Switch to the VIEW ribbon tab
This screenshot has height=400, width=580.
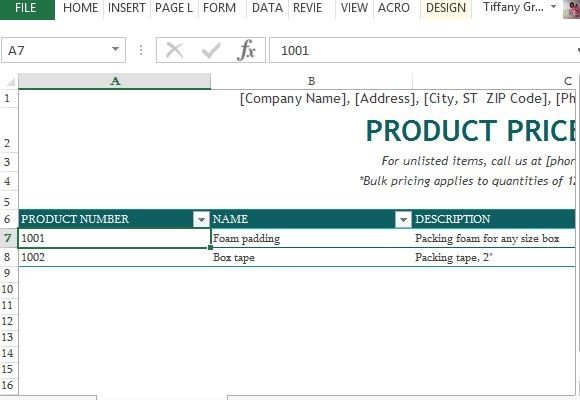point(354,8)
